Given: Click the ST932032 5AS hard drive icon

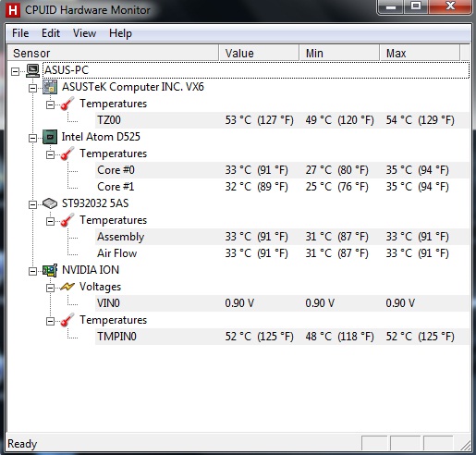Looking at the screenshot, I should coord(50,203).
